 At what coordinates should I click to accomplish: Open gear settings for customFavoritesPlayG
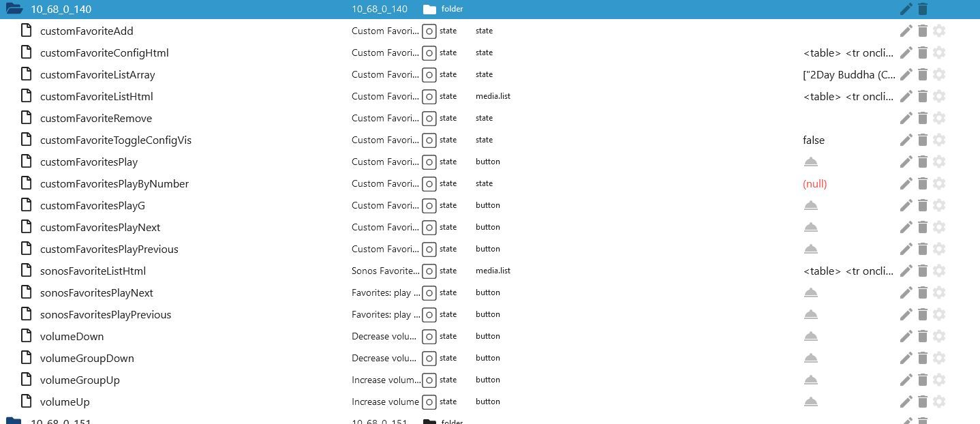point(939,205)
